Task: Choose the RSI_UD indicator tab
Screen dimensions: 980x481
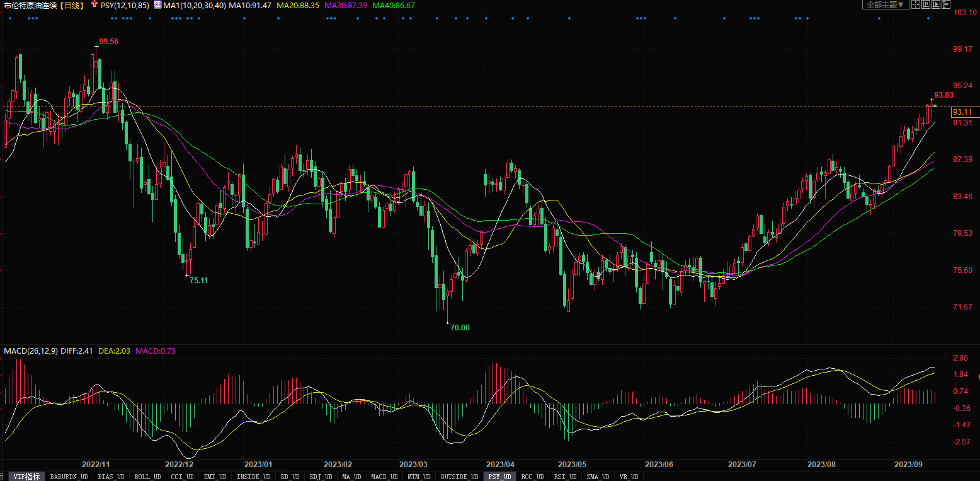Action: pyautogui.click(x=566, y=477)
